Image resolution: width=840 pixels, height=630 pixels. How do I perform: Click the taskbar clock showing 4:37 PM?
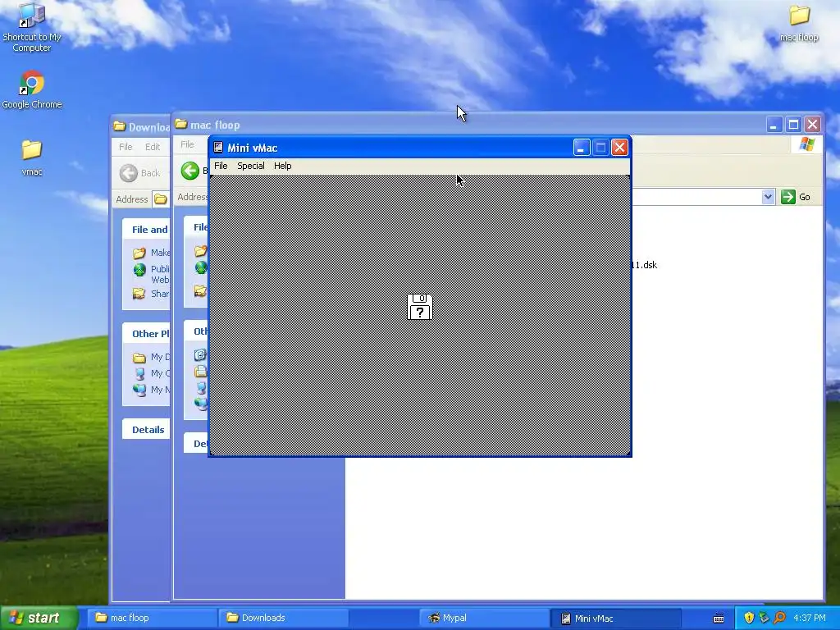pyautogui.click(x=810, y=618)
